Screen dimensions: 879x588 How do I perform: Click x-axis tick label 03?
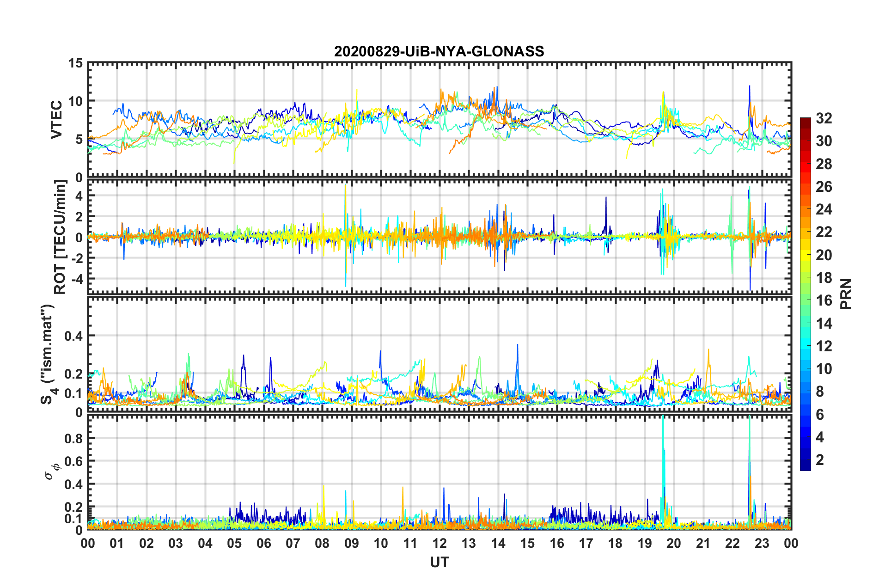coord(176,543)
